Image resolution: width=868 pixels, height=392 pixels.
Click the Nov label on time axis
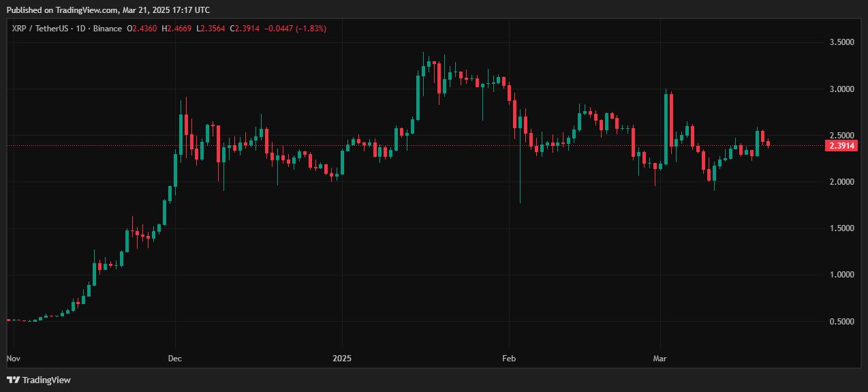13,357
